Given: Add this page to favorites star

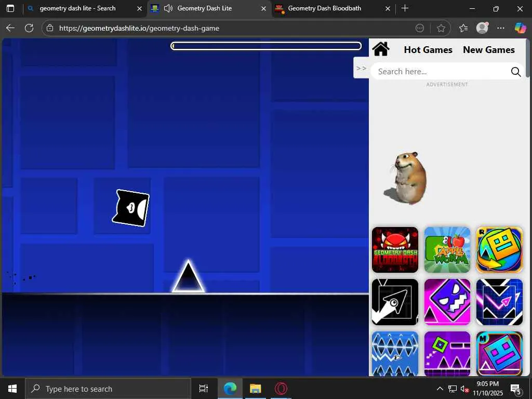Looking at the screenshot, I should [441, 28].
